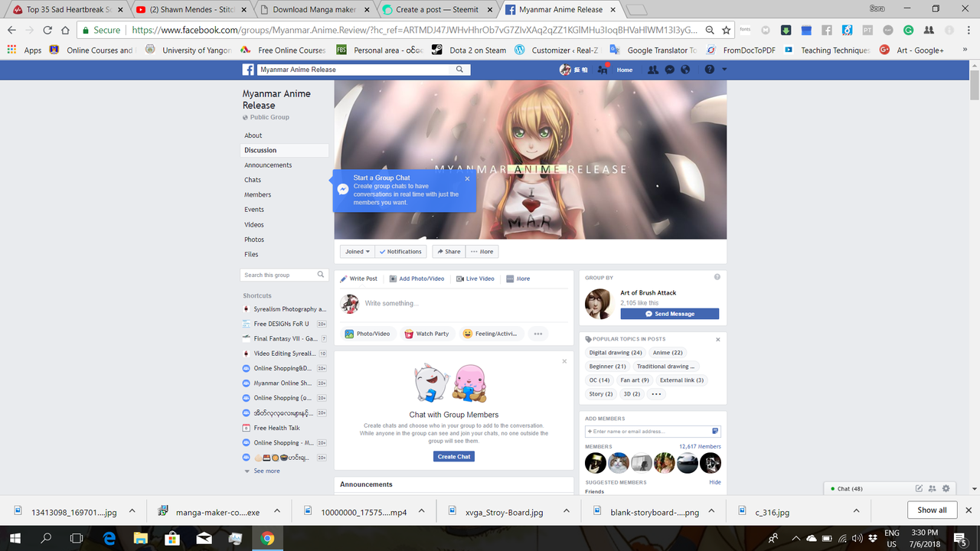Click the search magnifier in Facebook bar
Viewport: 980px width, 551px height.
point(460,70)
